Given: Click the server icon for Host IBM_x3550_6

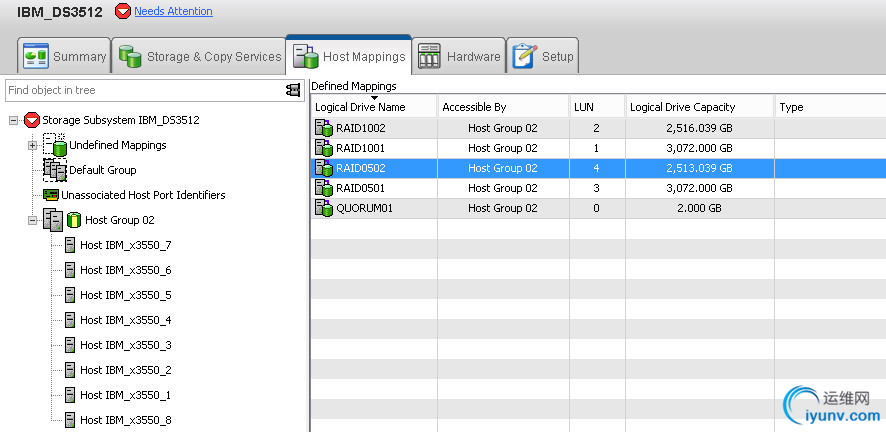Looking at the screenshot, I should (x=70, y=270).
